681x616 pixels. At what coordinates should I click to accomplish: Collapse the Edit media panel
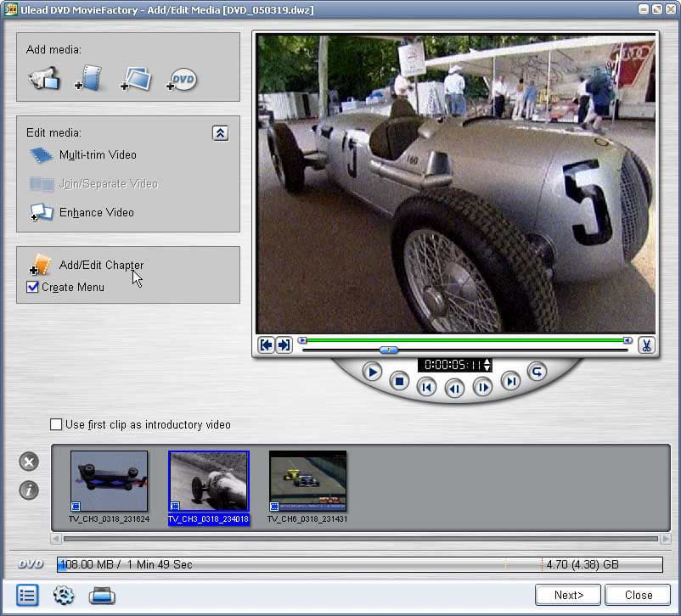[220, 133]
